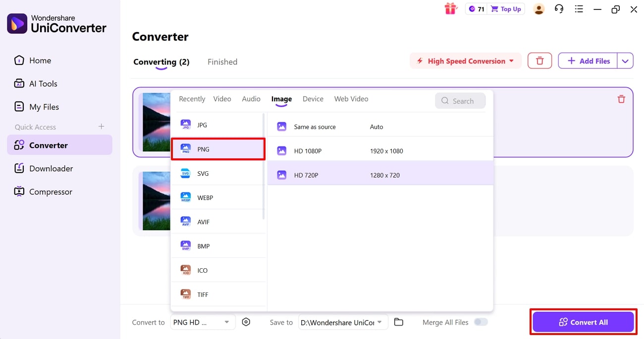This screenshot has height=339, width=644.
Task: Open the Save to location dropdown
Action: click(x=343, y=322)
